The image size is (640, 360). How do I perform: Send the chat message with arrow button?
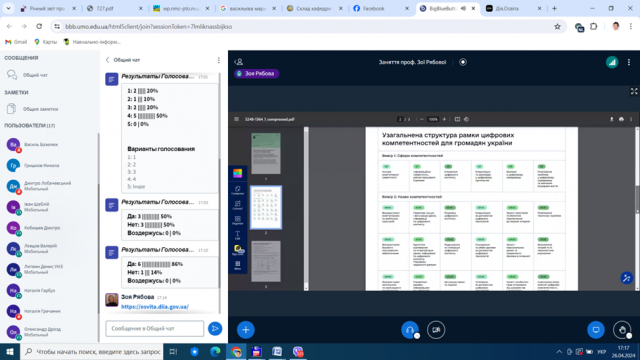coord(215,329)
